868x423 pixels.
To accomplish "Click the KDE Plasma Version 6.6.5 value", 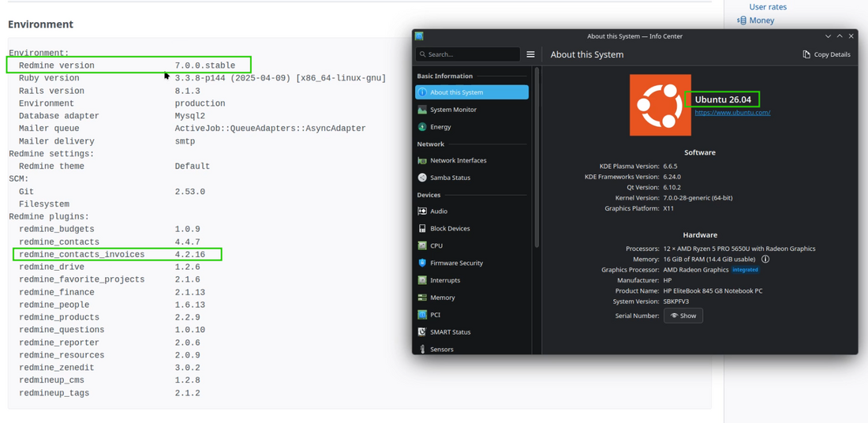I will [x=671, y=166].
